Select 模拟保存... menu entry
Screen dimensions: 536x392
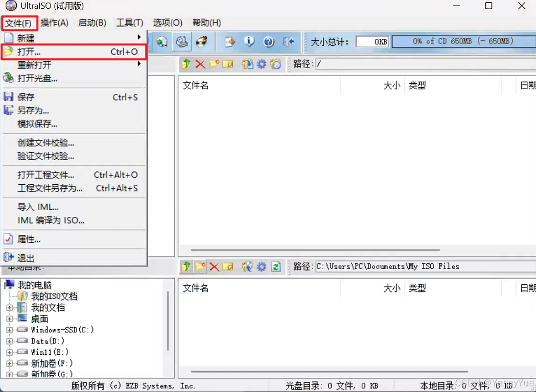74,124
